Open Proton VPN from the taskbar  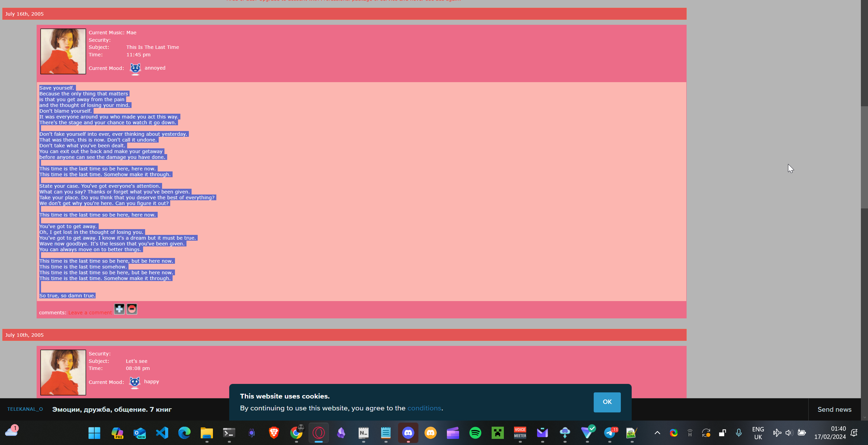[587, 433]
